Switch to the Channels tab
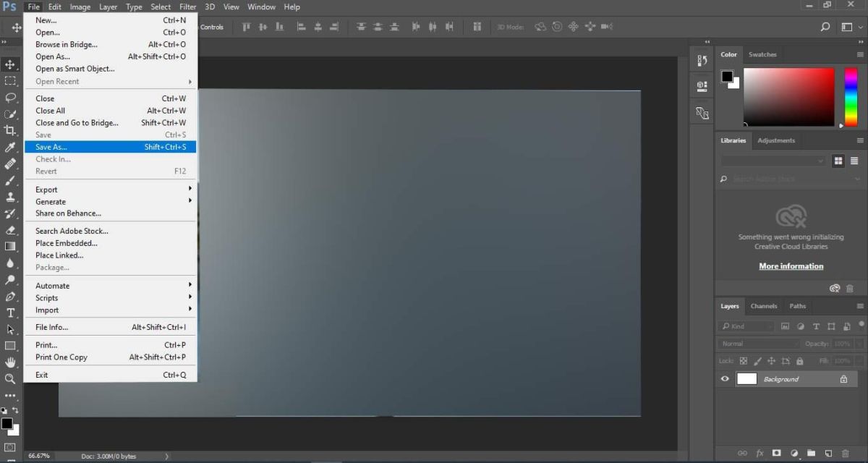This screenshot has height=463, width=868. tap(763, 306)
